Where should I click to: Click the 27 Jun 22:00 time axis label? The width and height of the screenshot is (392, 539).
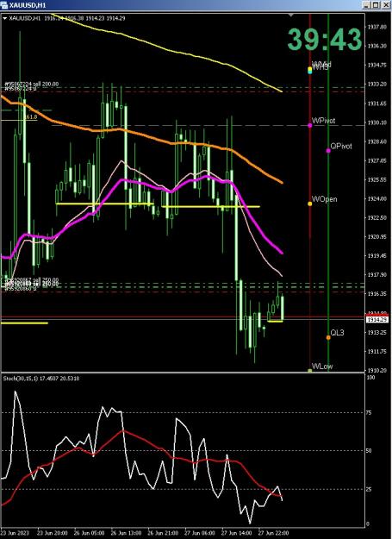(274, 533)
